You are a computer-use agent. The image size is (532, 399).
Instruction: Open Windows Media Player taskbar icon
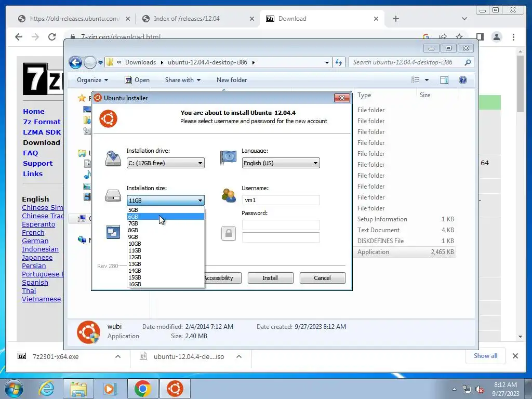click(x=110, y=389)
